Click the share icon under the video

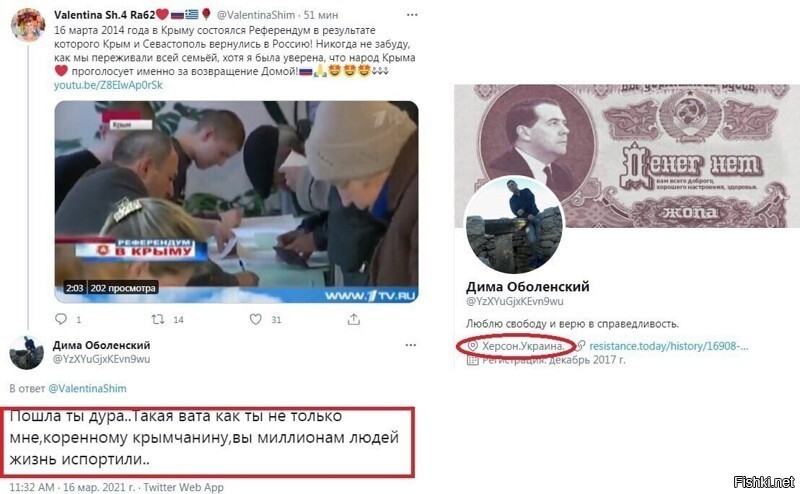(354, 319)
